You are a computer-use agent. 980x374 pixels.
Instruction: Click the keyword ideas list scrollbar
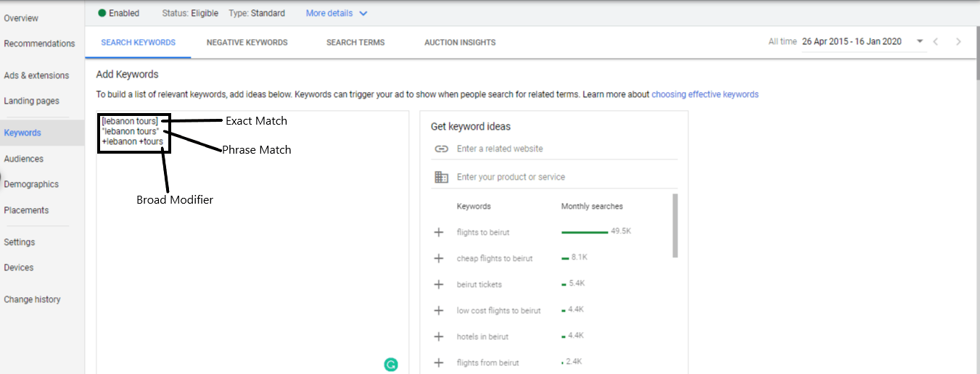[x=676, y=225]
